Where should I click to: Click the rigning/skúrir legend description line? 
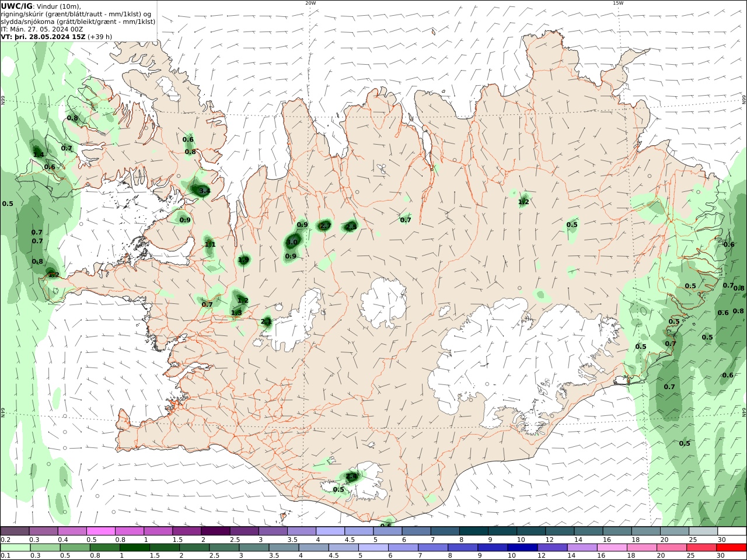coord(76,13)
